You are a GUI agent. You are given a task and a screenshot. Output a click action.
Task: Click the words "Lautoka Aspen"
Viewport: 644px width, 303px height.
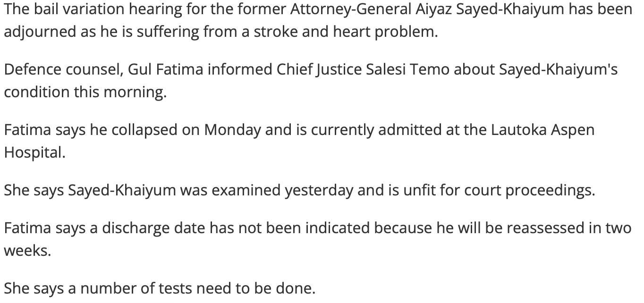[x=542, y=129]
